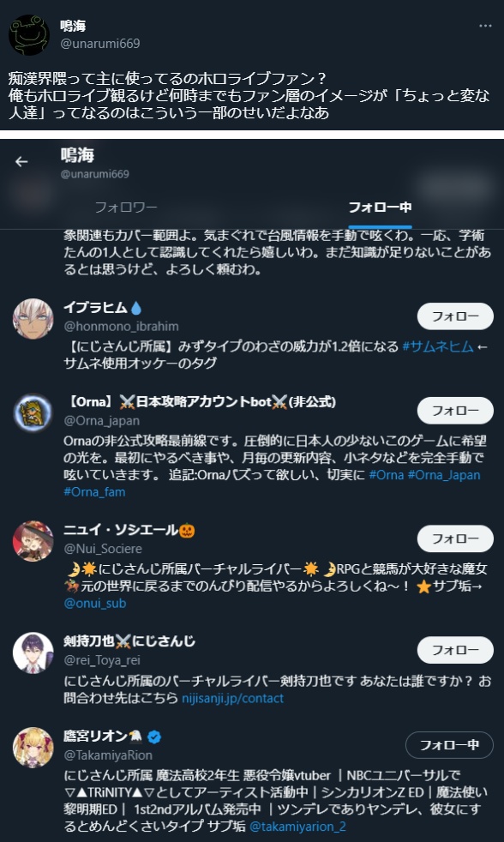Viewport: 504px width, 842px height.
Task: Open the #サムネヒム hashtag link
Action: coord(438,346)
